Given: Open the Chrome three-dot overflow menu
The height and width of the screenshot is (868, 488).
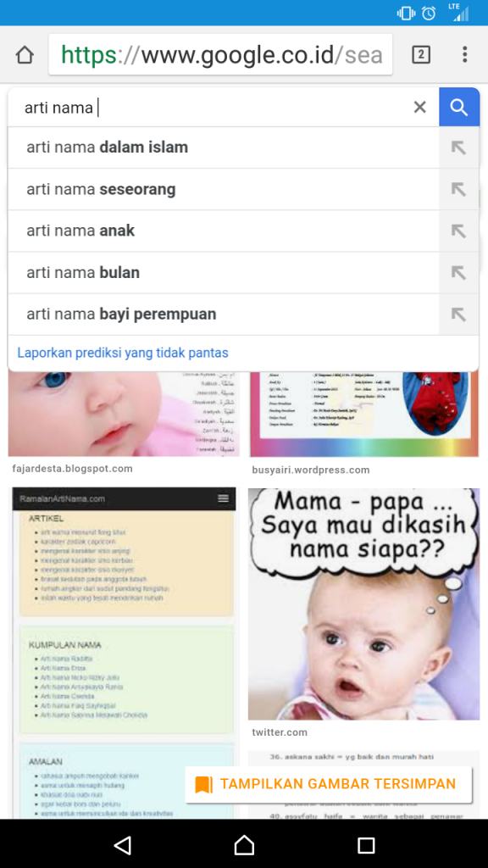Looking at the screenshot, I should pos(465,54).
